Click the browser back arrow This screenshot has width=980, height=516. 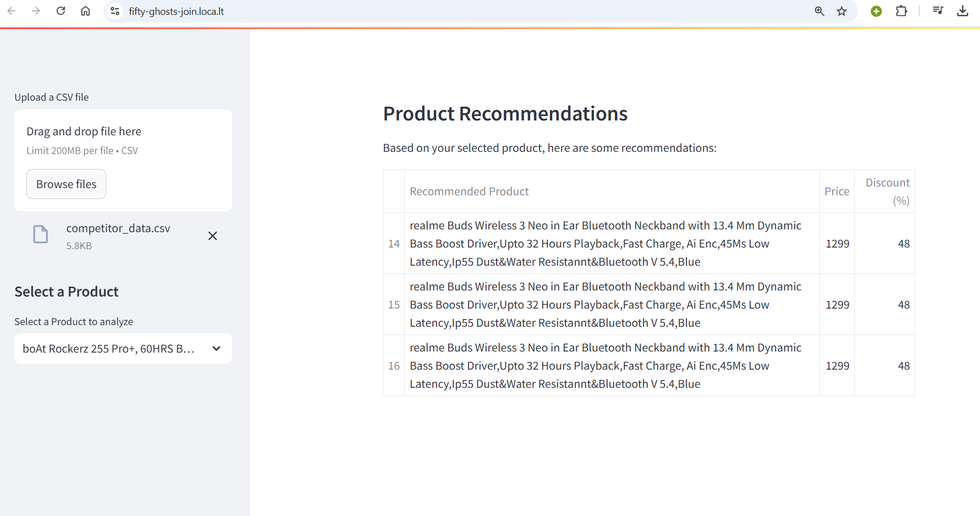11,11
